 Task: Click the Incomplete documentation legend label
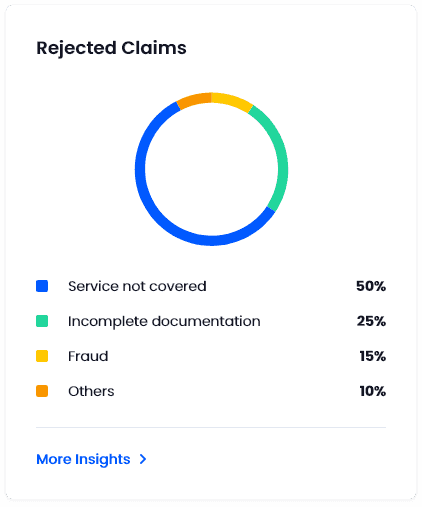pyautogui.click(x=164, y=321)
